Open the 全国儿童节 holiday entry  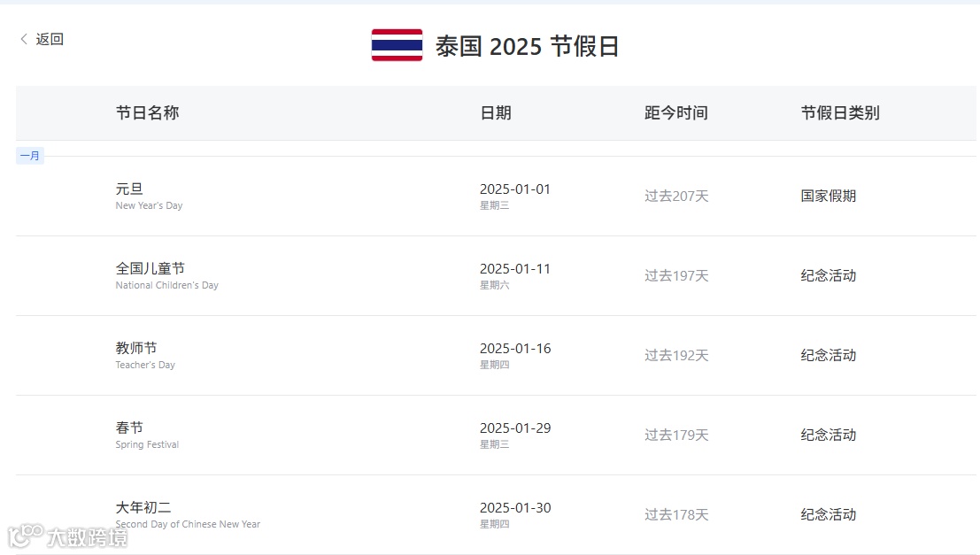(150, 268)
